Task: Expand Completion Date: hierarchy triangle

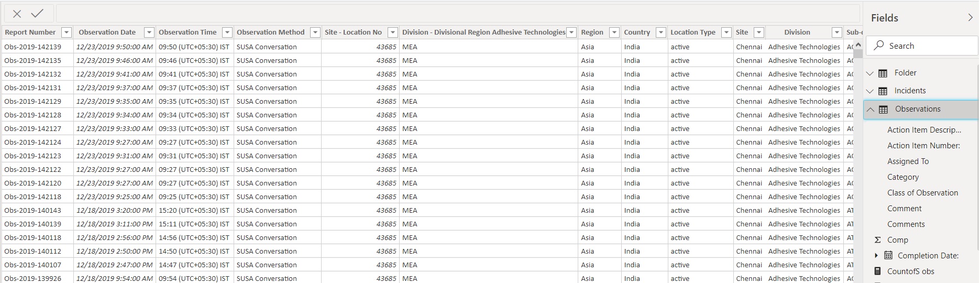Action: (x=876, y=255)
